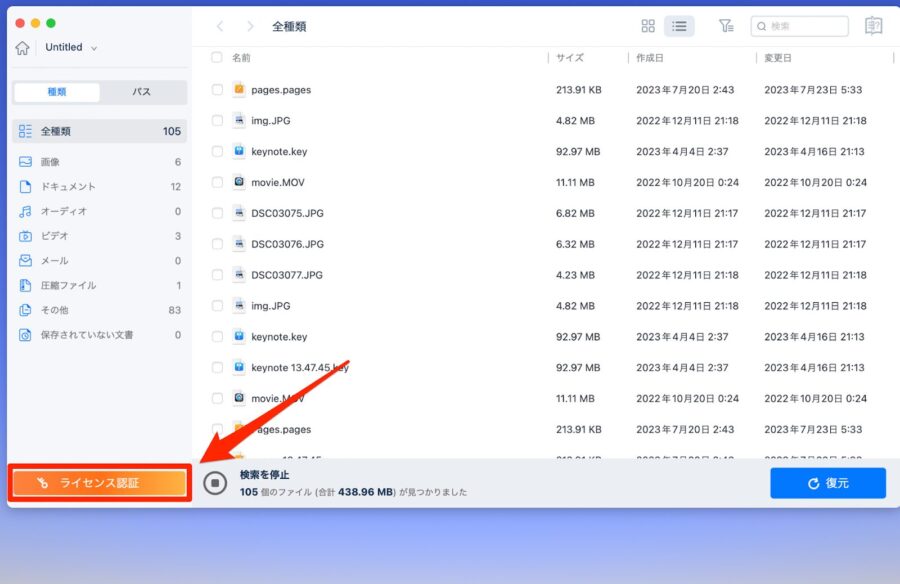Check the box for pages.pages at top

tap(217, 90)
